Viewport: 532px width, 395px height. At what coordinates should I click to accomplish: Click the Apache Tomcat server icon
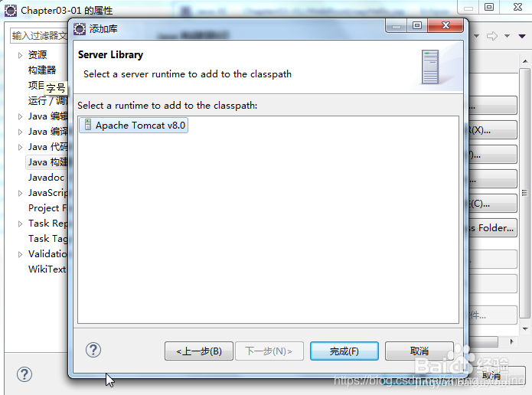coord(88,125)
